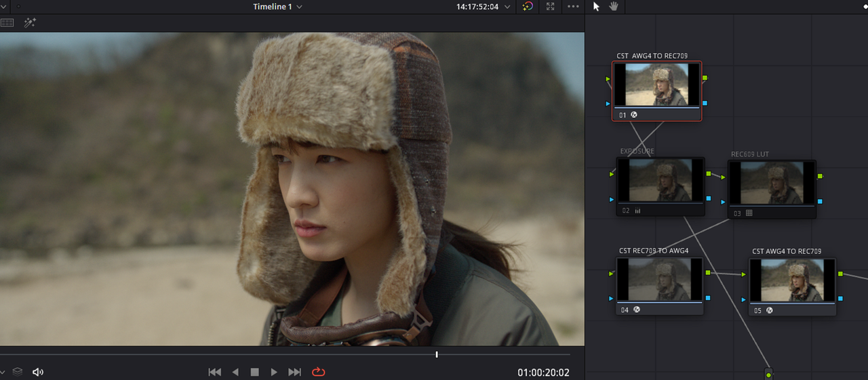Screen dimensions: 868x380
Task: Play the clip forward
Action: [274, 372]
